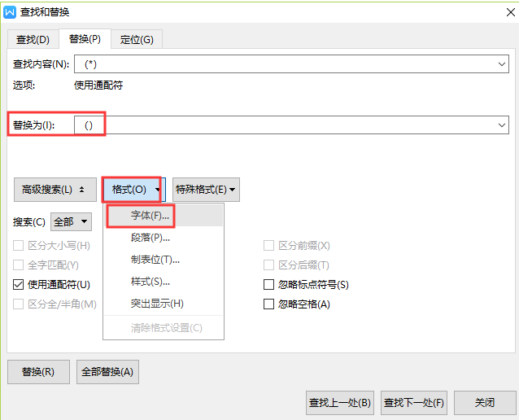The width and height of the screenshot is (519, 420).
Task: Toggle 区分前缀(X) checkbox
Action: (268, 246)
